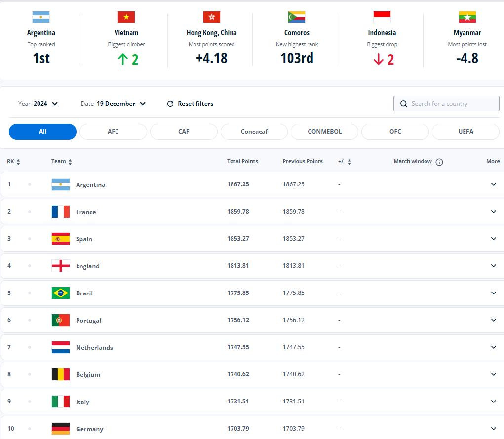Click the Vietnam flag in Biggest climber card
This screenshot has height=439, width=504.
point(126,17)
